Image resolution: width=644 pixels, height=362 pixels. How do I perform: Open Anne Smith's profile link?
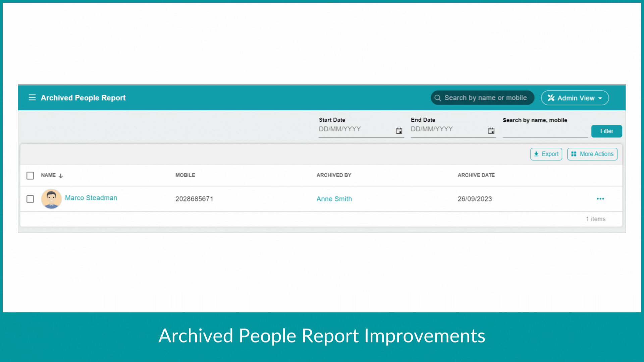334,199
